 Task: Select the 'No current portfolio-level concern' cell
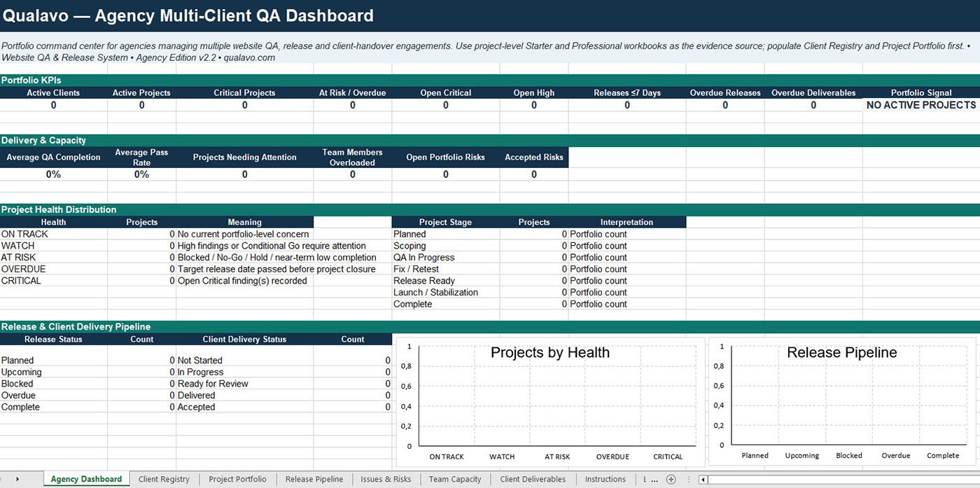click(244, 234)
